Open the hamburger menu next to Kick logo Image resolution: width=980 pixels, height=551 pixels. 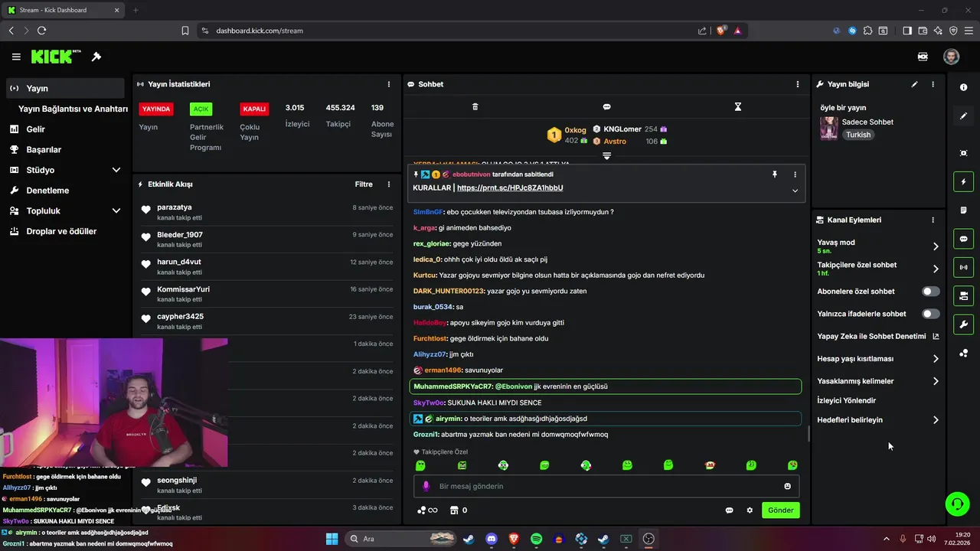(16, 57)
